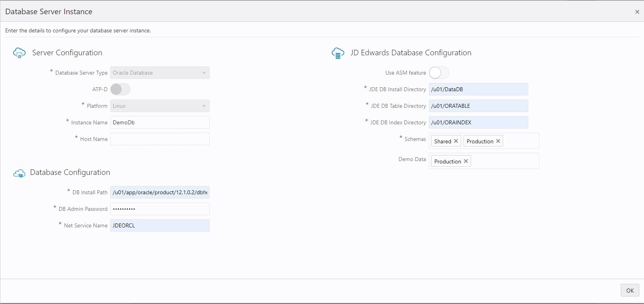Remove Production from the Demo Data field
644x304 pixels.
click(466, 161)
